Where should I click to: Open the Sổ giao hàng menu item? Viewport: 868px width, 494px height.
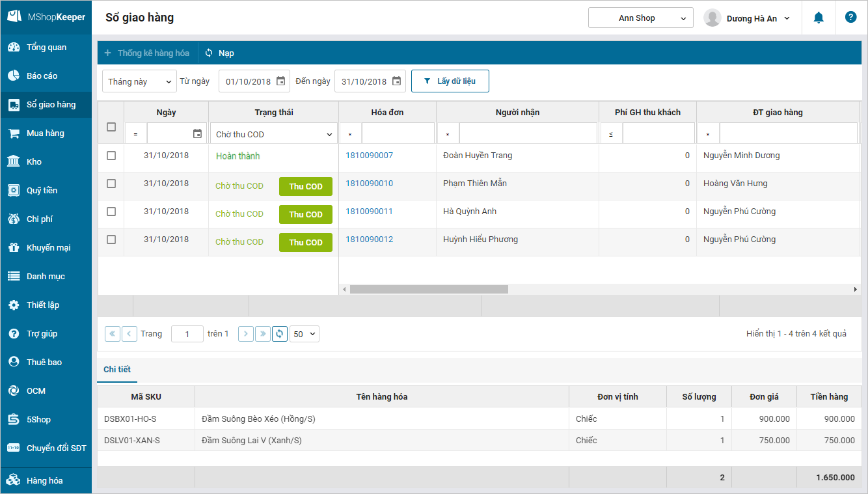[46, 105]
